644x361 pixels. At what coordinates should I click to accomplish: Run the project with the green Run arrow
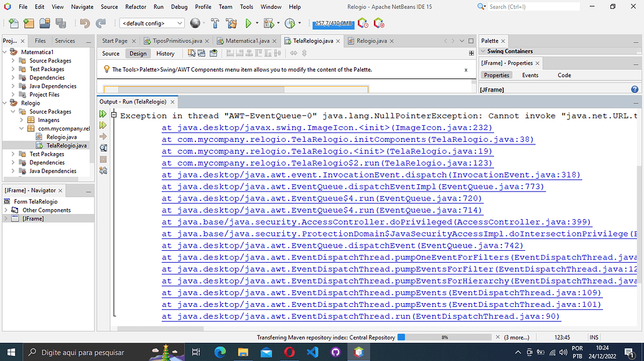pyautogui.click(x=247, y=22)
